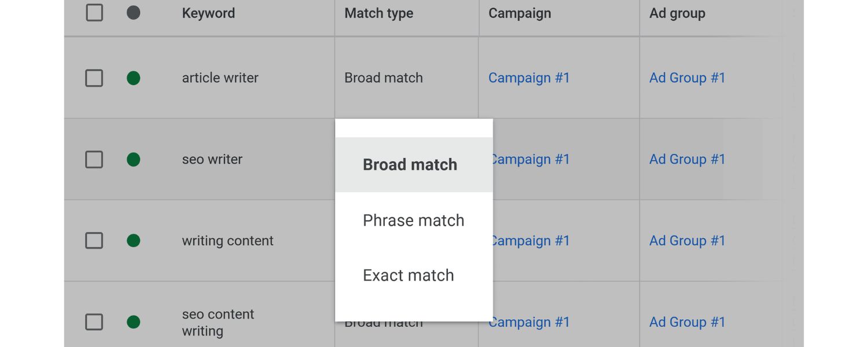
Task: Select the header select-all checkbox
Action: pyautogui.click(x=94, y=13)
